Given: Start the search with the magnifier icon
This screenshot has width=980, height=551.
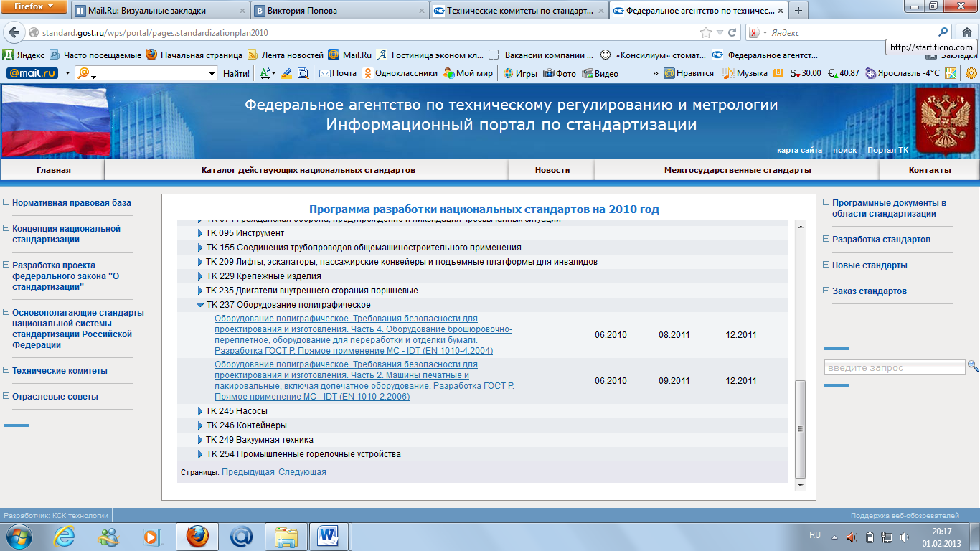Looking at the screenshot, I should point(943,32).
